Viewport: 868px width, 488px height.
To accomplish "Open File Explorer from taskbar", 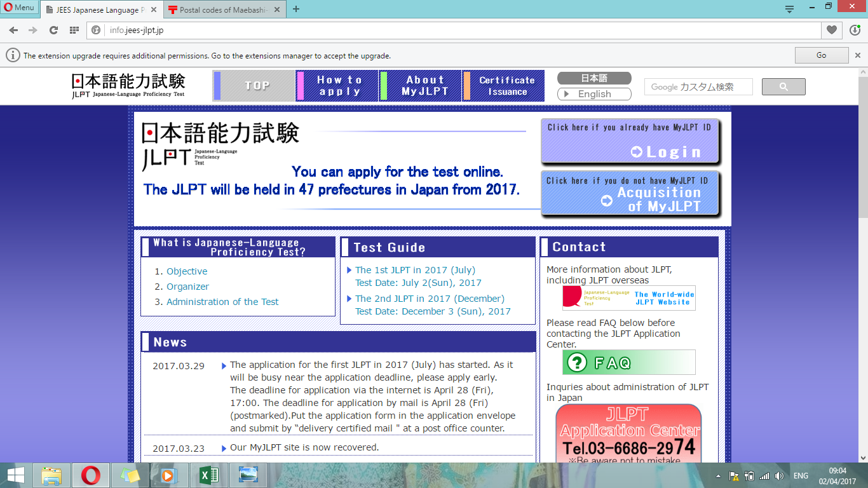I will pos(51,475).
